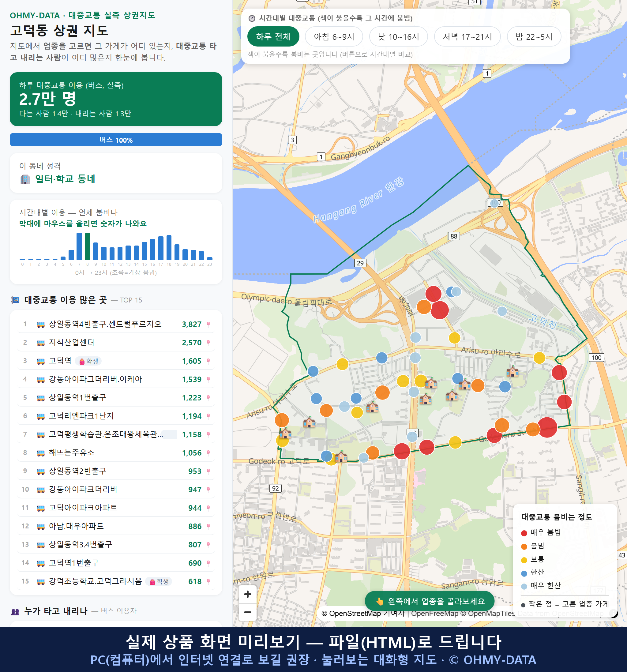
Task: Click the bus icon on 강동아이파크더리버 rank 10 row
Action: (40, 490)
